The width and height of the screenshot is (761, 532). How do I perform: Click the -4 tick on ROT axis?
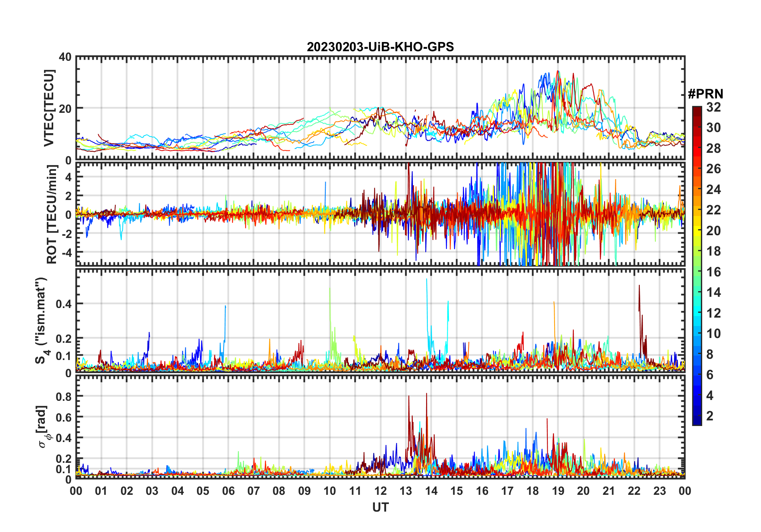(66, 252)
